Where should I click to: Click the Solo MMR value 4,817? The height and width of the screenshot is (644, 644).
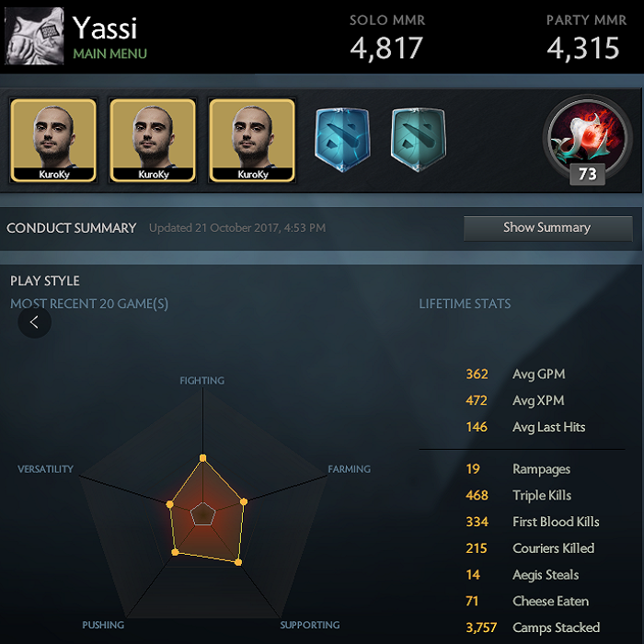[386, 48]
